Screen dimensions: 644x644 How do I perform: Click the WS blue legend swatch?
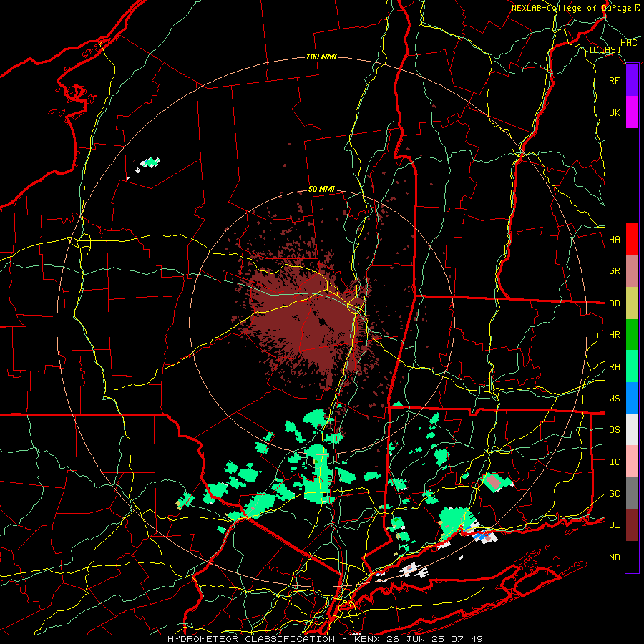[x=632, y=398]
